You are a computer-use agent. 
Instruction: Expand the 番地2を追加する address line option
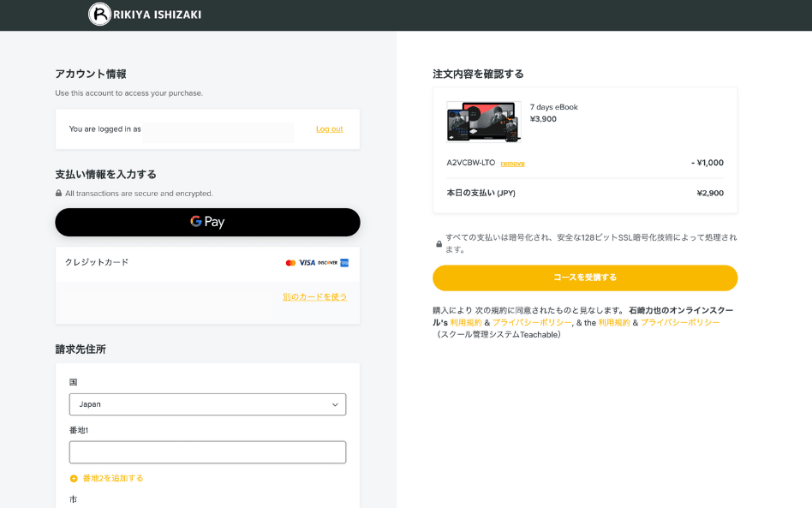click(x=113, y=479)
